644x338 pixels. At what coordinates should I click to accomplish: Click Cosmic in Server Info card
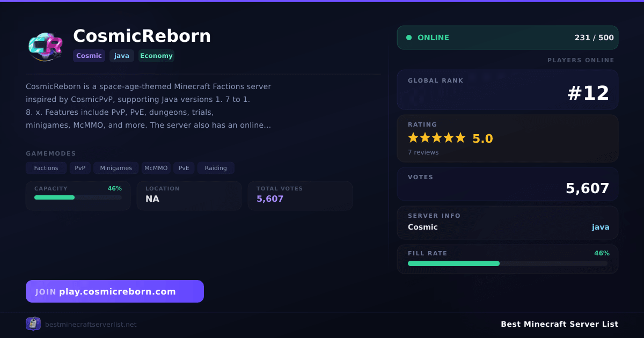click(423, 227)
